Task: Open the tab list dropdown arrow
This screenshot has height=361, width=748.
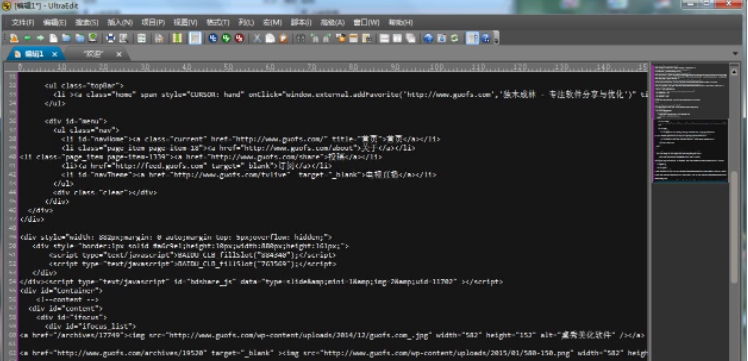Action: 735,54
